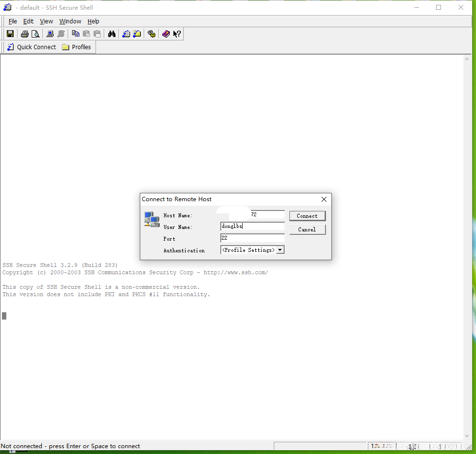Viewport: 476px width, 454px height.
Task: Click the Cancel button in dialog
Action: 307,229
